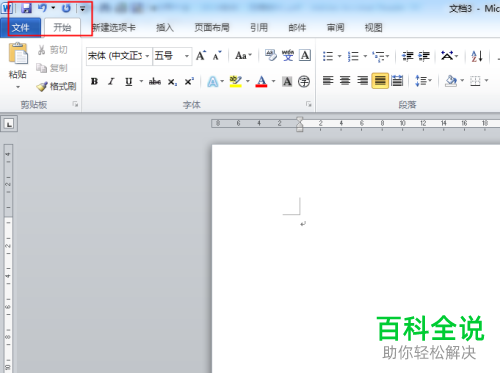Open the 文件 (File) tab
The height and width of the screenshot is (373, 500).
coord(20,28)
